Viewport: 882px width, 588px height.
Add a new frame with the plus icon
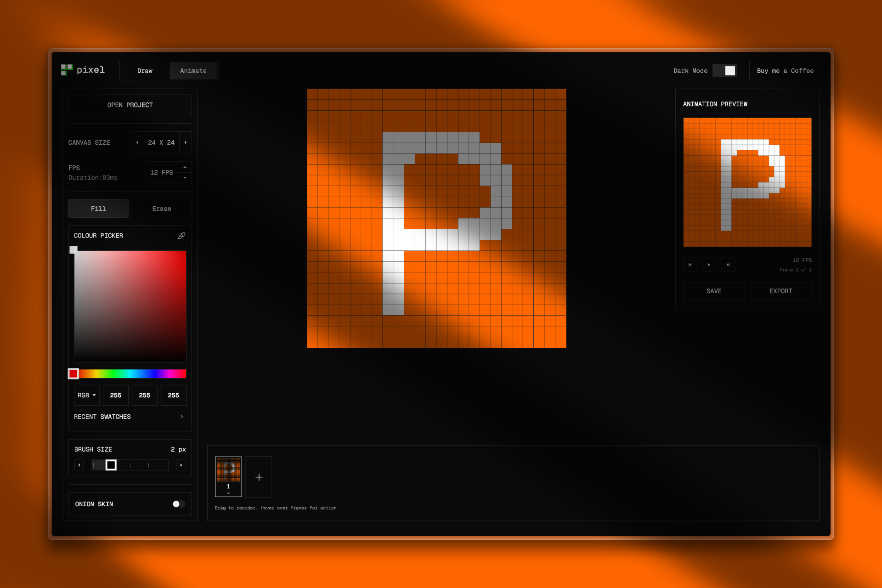pos(259,477)
